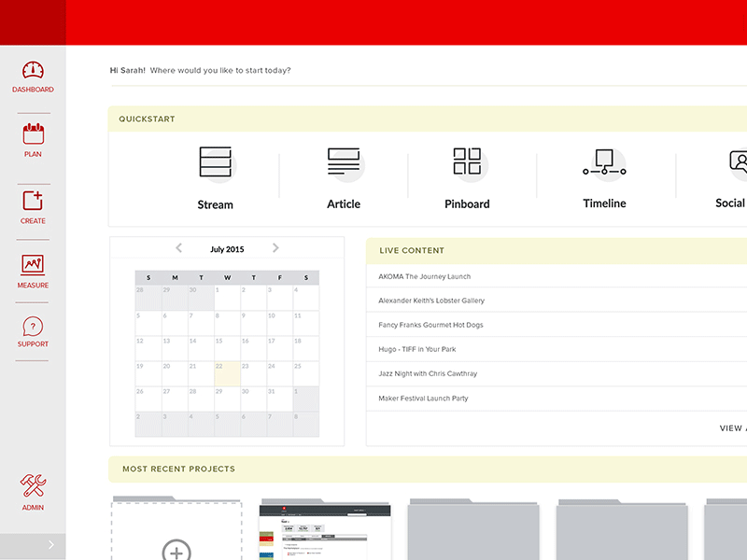Open the recent project with screenshot thumbnail
747x560 pixels.
click(x=325, y=529)
